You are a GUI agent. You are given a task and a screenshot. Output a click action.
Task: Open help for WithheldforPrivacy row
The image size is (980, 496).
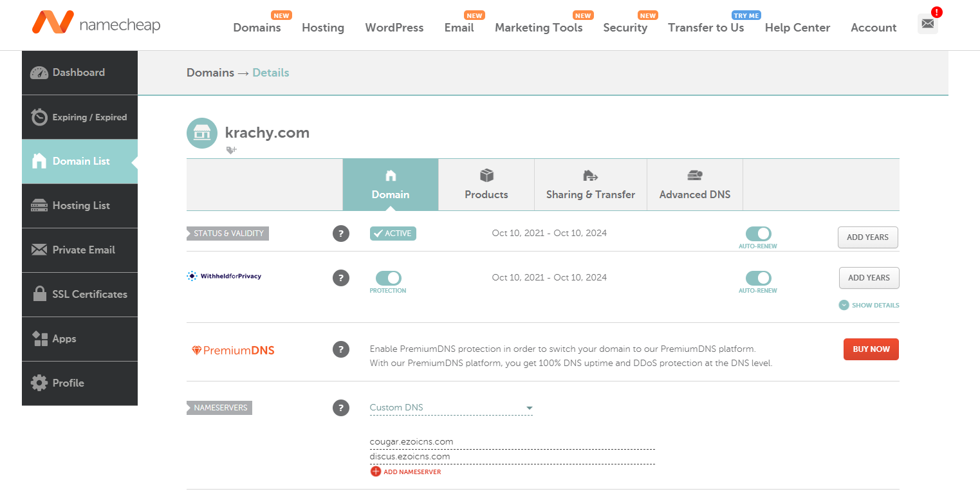click(341, 278)
